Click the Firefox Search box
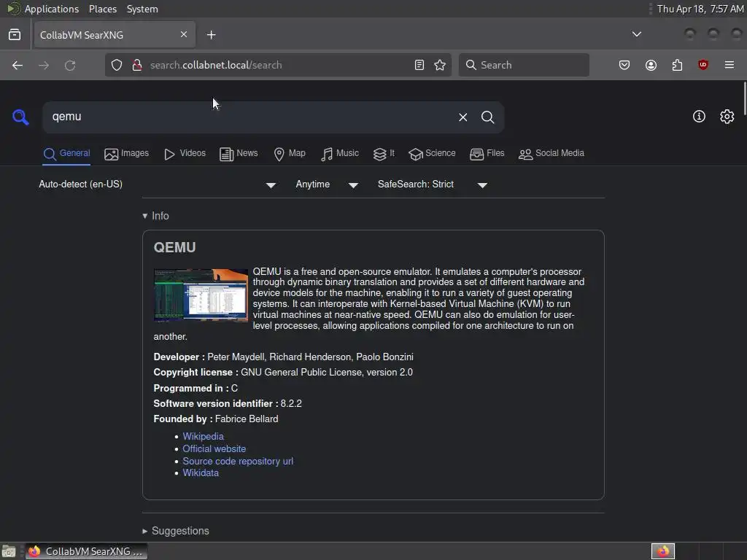This screenshot has height=560, width=747. 524,65
